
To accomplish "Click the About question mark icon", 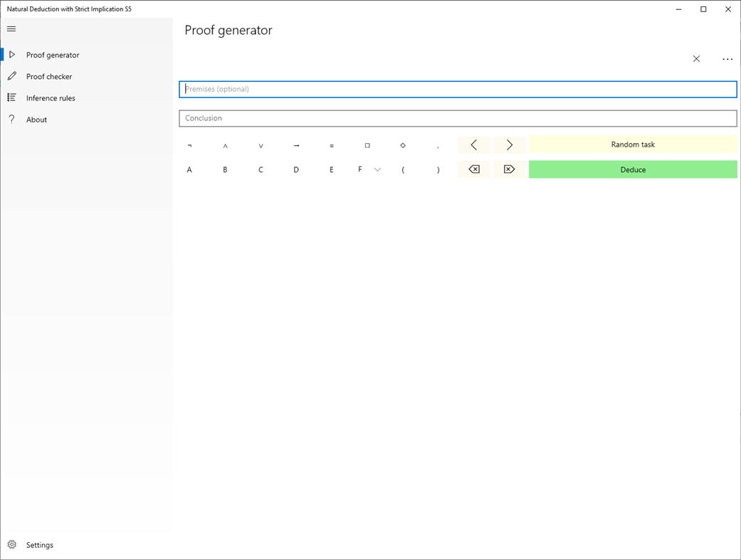I will pyautogui.click(x=12, y=119).
